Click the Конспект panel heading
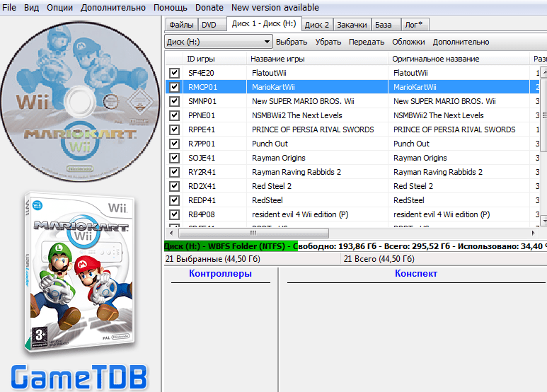Image resolution: width=547 pixels, height=392 pixels. pyautogui.click(x=416, y=273)
